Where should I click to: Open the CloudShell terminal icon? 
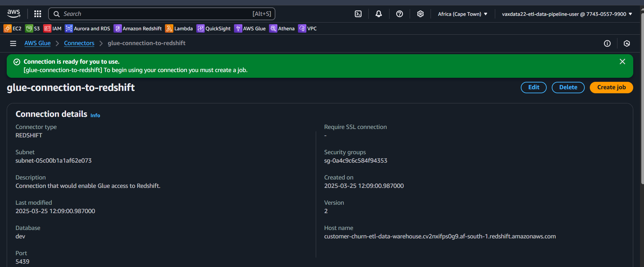(x=358, y=14)
